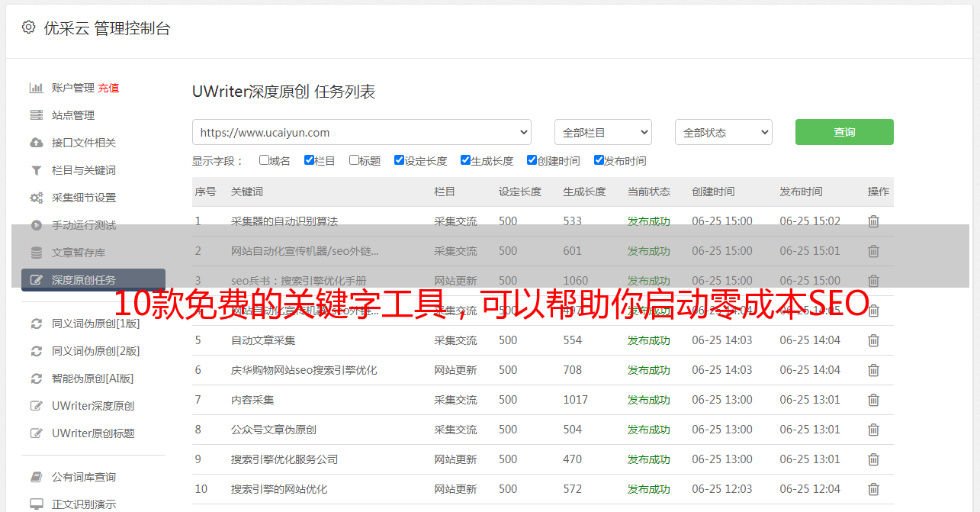Image resolution: width=980 pixels, height=512 pixels.
Task: Click the 智能伪原创[AI版] refresh icon
Action: [36, 378]
